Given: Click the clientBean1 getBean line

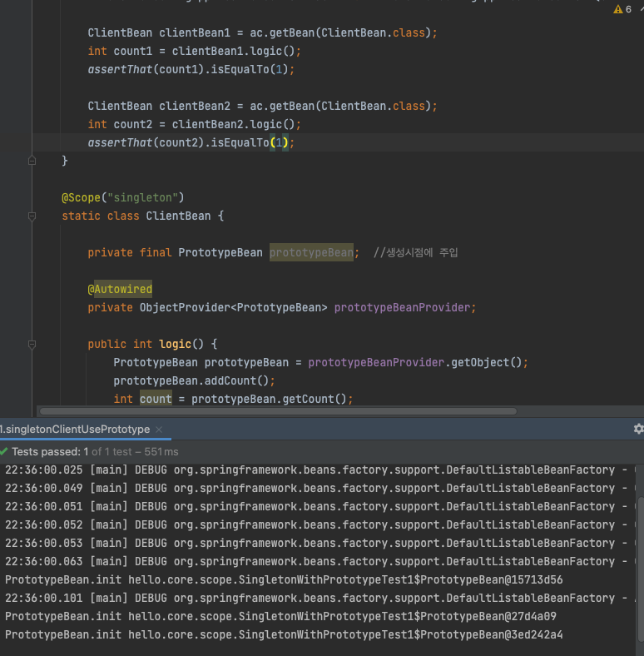Looking at the screenshot, I should (x=262, y=32).
